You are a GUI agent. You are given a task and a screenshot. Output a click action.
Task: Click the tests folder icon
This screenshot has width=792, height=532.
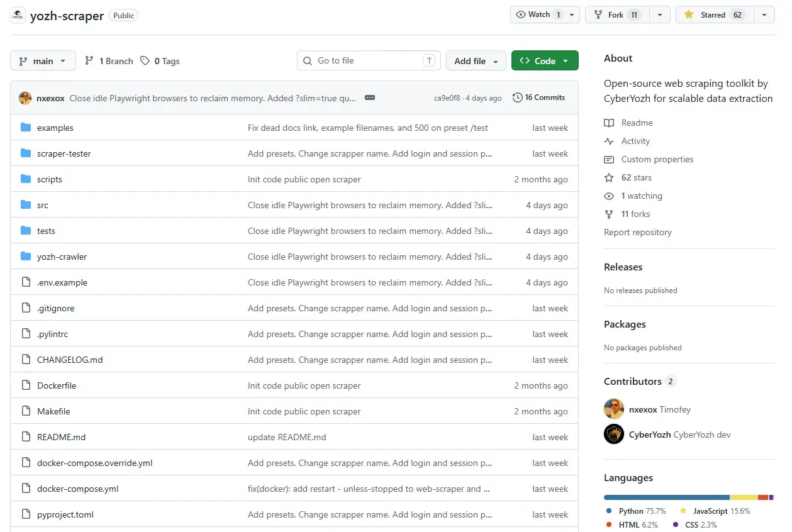tap(26, 231)
